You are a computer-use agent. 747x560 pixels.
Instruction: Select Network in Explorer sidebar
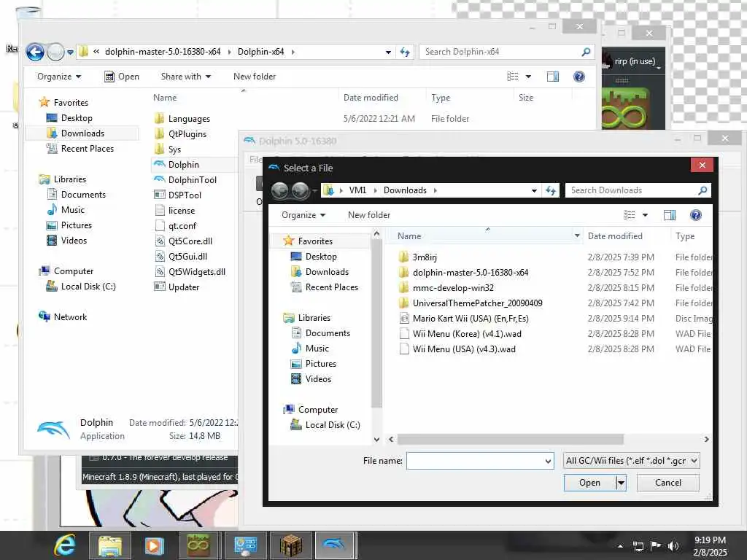click(63, 317)
